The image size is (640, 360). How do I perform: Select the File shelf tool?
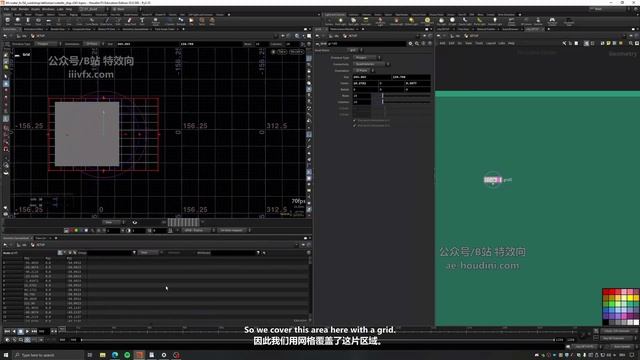click(x=191, y=21)
